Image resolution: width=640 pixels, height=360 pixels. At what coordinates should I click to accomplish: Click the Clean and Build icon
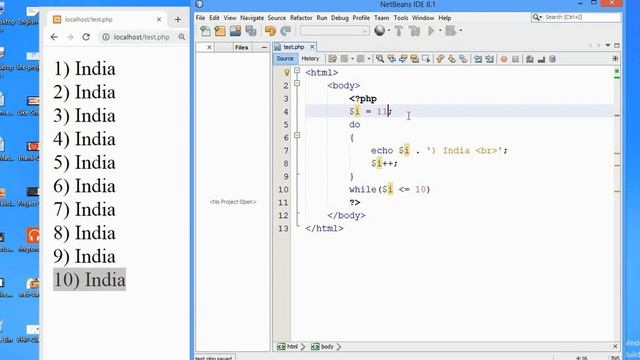pyautogui.click(x=414, y=31)
